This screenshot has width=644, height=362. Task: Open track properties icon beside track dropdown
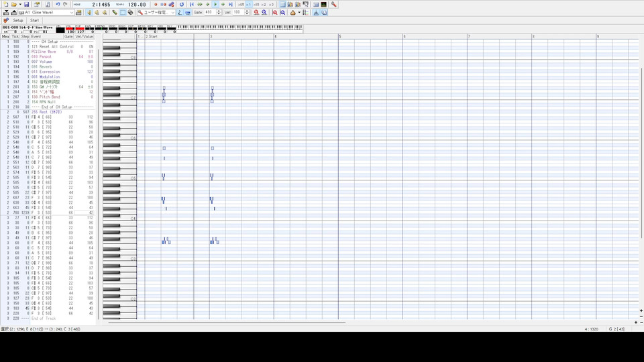[78, 13]
